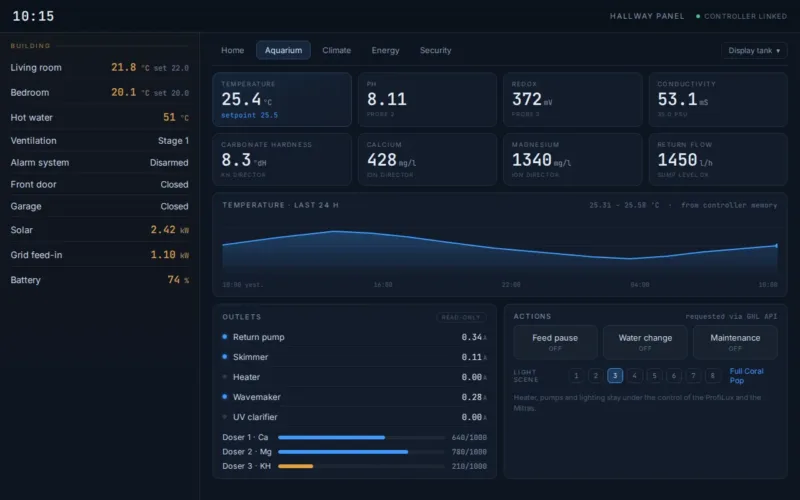Image resolution: width=800 pixels, height=500 pixels.
Task: Open the Temperature 25.4 °C card
Action: pos(282,99)
